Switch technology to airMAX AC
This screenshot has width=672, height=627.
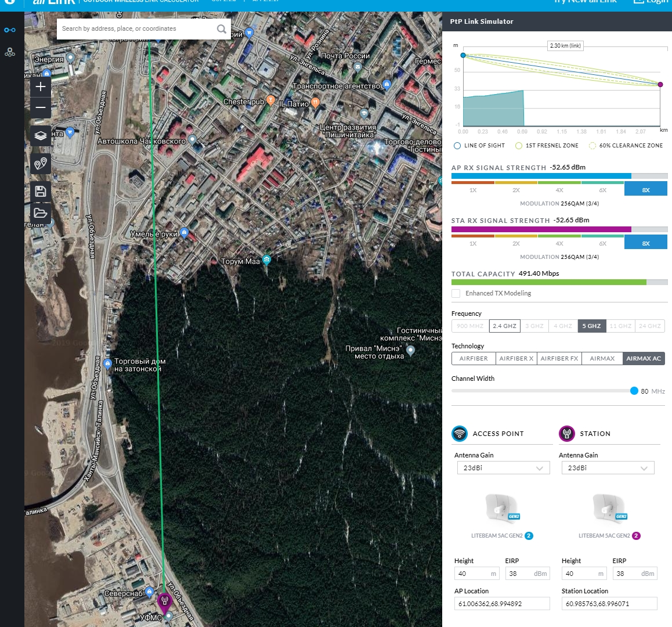(x=644, y=359)
